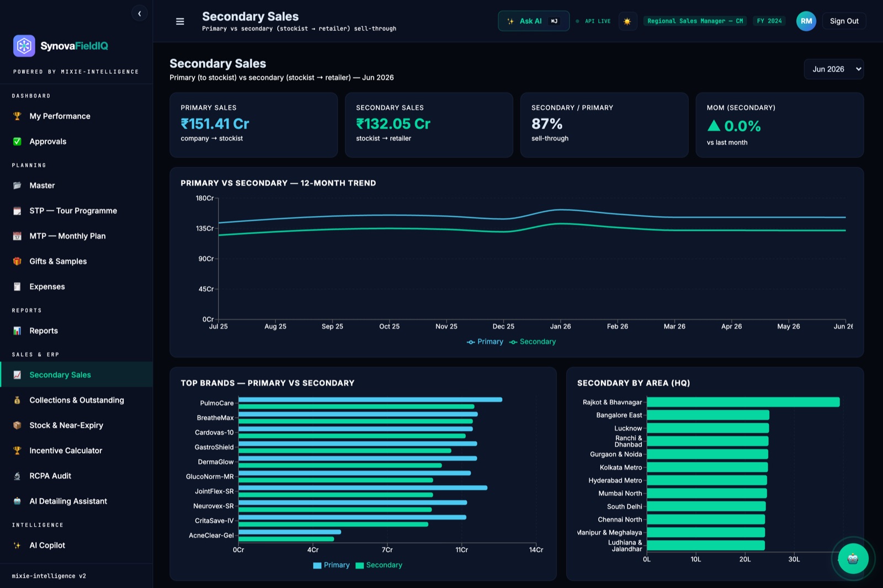Toggle Secondary series in trend chart legend
This screenshot has height=588, width=883.
[533, 342]
